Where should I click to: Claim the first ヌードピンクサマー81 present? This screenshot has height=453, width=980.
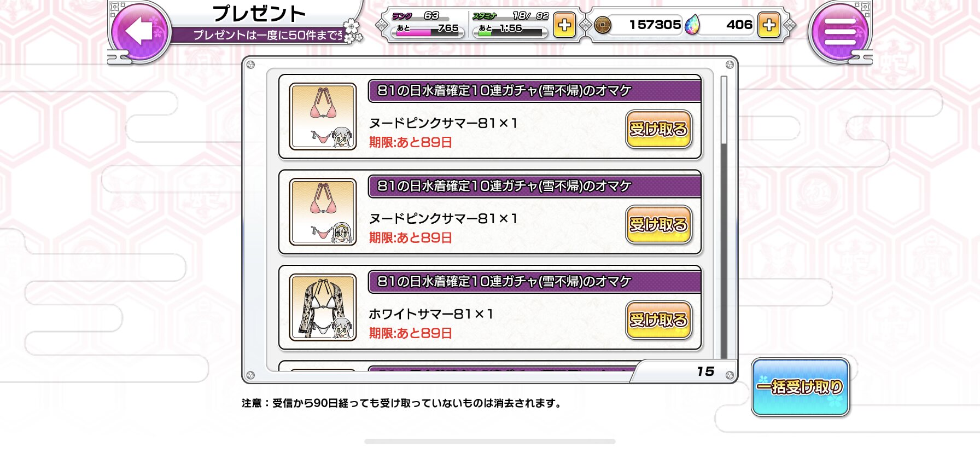[x=658, y=130]
